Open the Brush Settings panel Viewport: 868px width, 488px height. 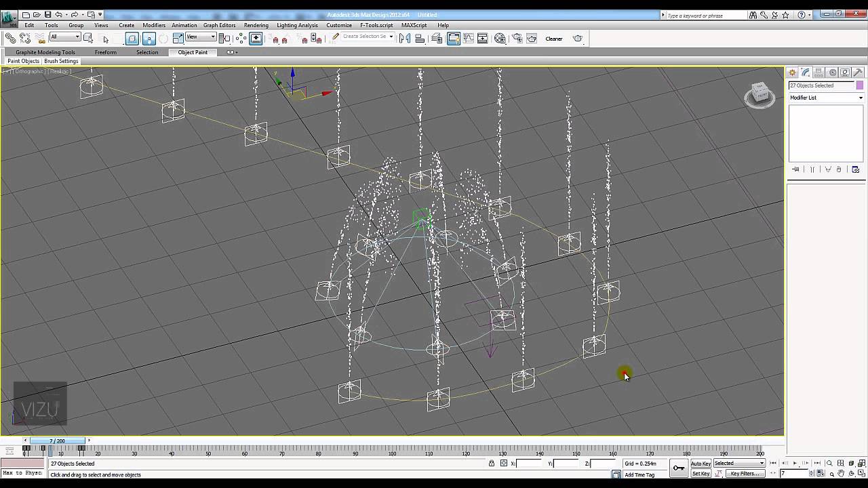[61, 61]
